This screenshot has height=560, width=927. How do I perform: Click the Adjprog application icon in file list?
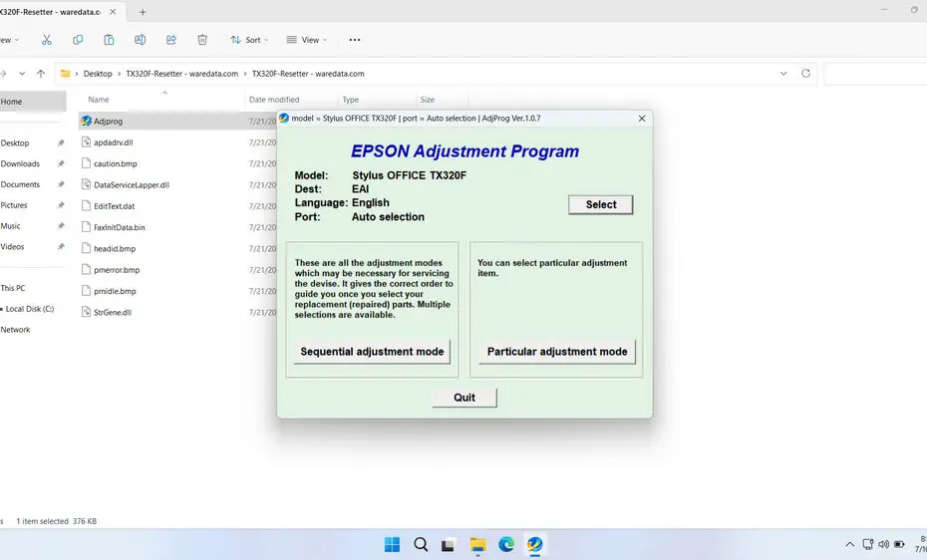tap(87, 121)
